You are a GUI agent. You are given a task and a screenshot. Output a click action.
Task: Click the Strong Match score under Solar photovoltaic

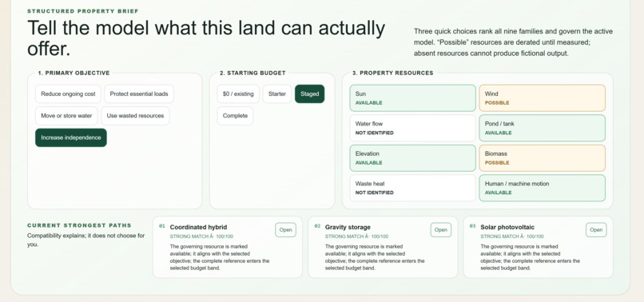click(x=512, y=236)
